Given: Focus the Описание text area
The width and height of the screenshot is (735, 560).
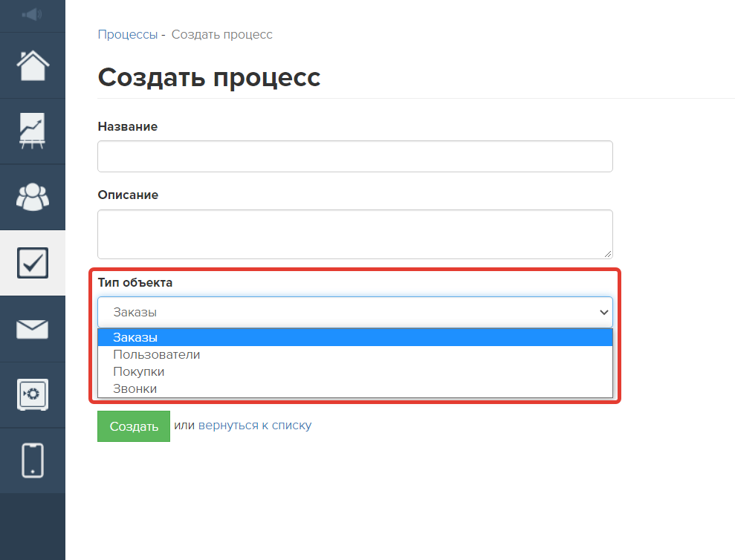Looking at the screenshot, I should 354,234.
